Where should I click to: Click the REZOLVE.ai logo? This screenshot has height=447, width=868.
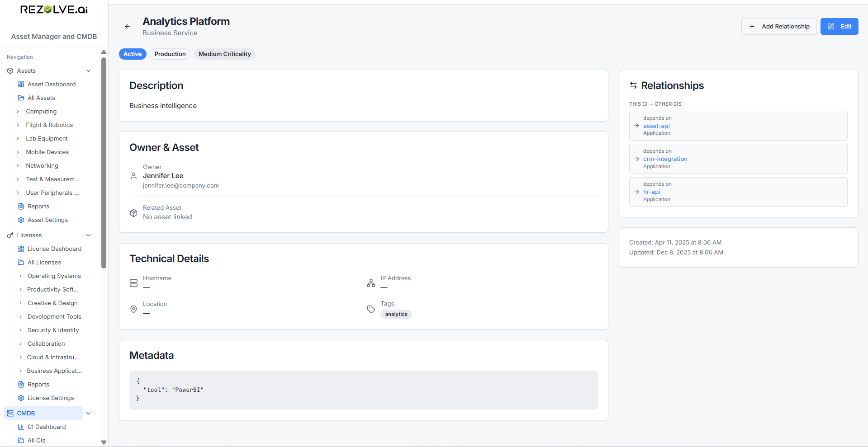coord(54,9)
